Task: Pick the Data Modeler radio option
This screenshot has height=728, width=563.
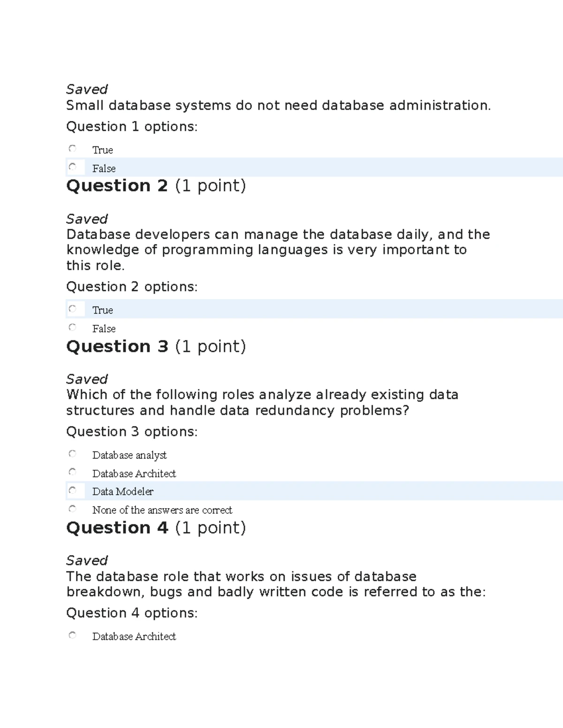Action: coord(72,490)
